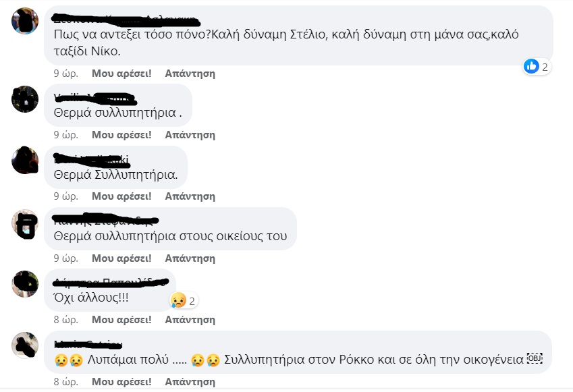Reply to the 'Λυπάμαι πολύ' comment
This screenshot has height=392, width=573.
(x=190, y=382)
